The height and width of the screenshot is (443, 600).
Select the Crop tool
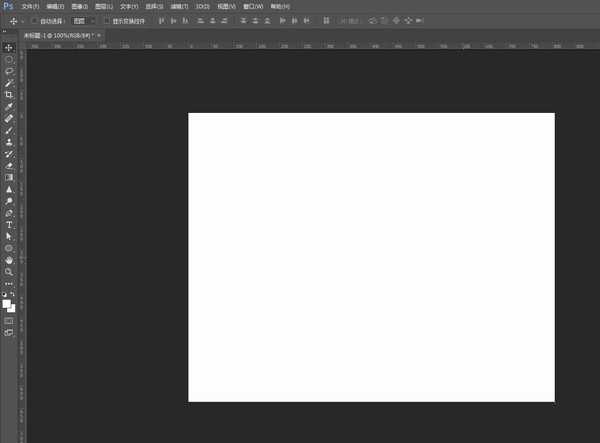point(9,95)
